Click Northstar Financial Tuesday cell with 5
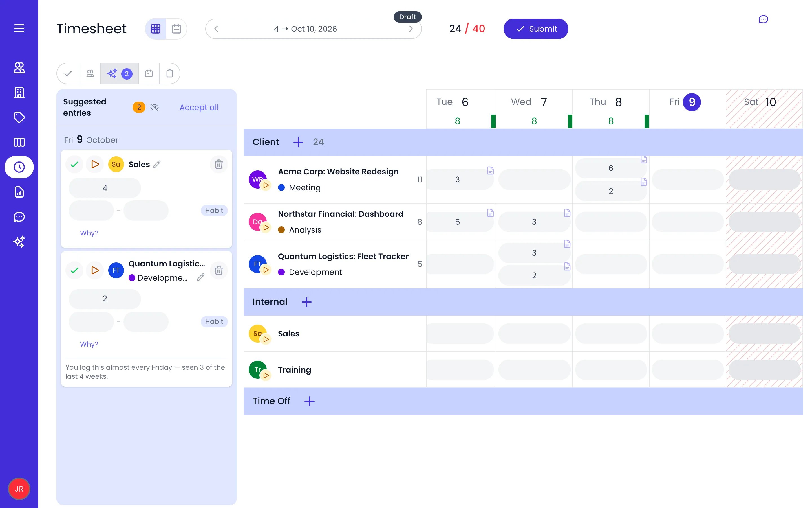Image resolution: width=812 pixels, height=508 pixels. pos(460,222)
